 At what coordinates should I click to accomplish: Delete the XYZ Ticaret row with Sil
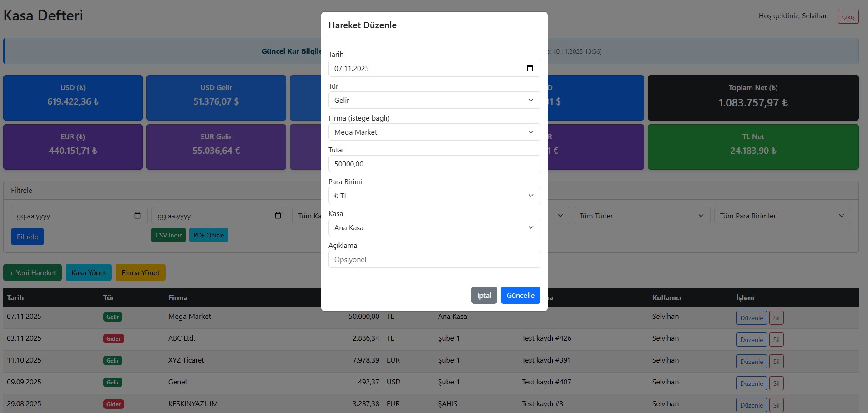(776, 362)
